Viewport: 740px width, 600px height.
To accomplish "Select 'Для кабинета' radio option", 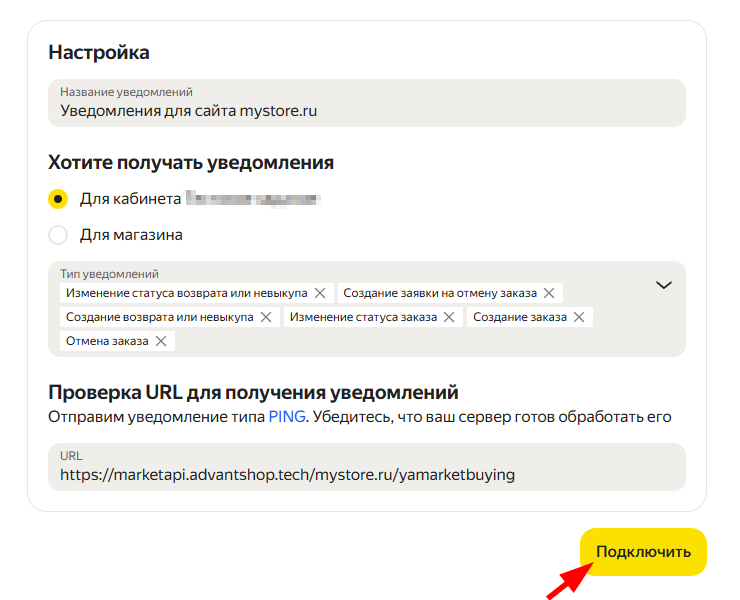I will click(58, 199).
